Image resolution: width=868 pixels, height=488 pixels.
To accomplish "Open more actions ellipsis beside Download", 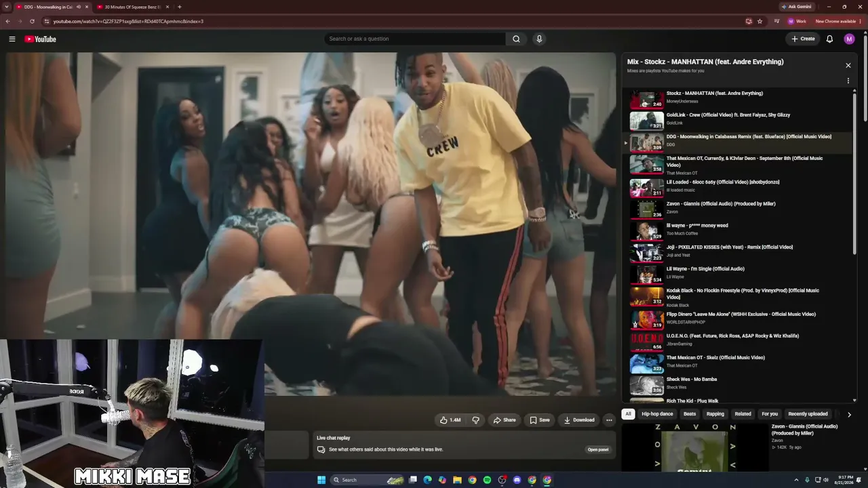I will click(x=609, y=420).
